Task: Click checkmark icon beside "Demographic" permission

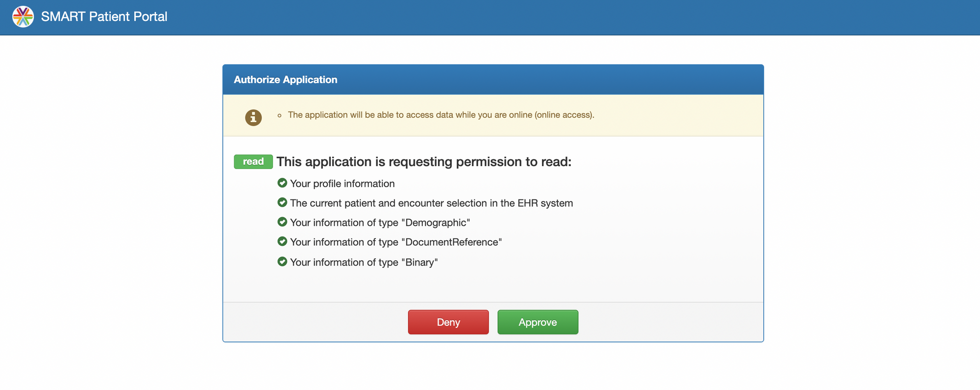Action: click(x=282, y=222)
